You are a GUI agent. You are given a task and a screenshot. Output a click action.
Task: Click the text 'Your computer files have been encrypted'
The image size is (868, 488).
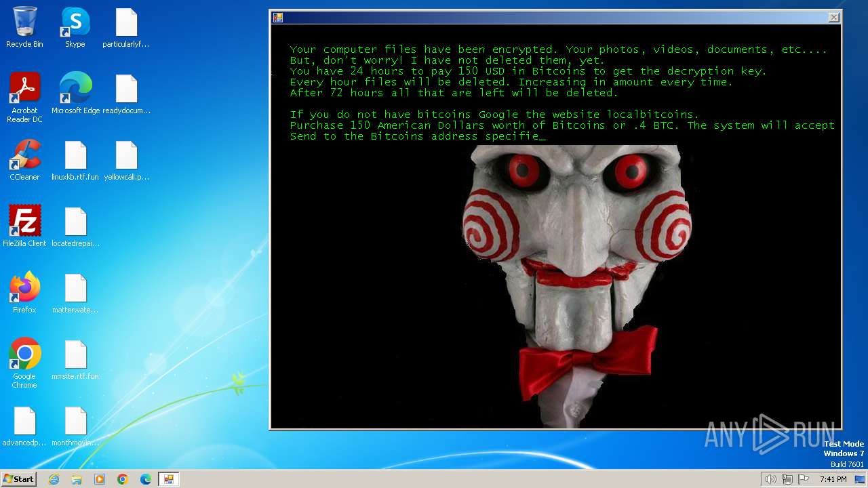422,49
